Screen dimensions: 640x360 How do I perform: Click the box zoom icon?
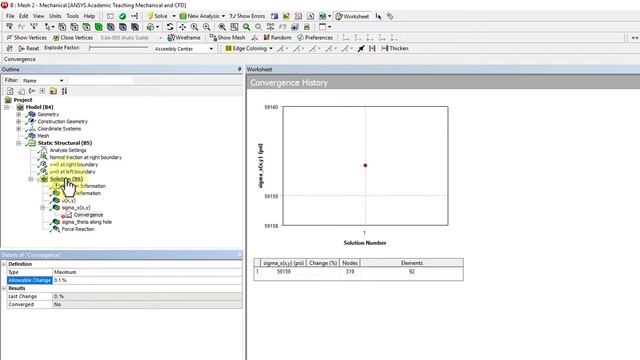222,27
